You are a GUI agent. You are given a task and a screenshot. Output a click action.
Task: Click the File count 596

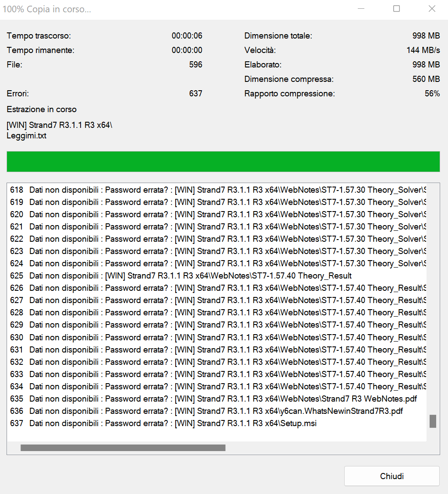[196, 64]
